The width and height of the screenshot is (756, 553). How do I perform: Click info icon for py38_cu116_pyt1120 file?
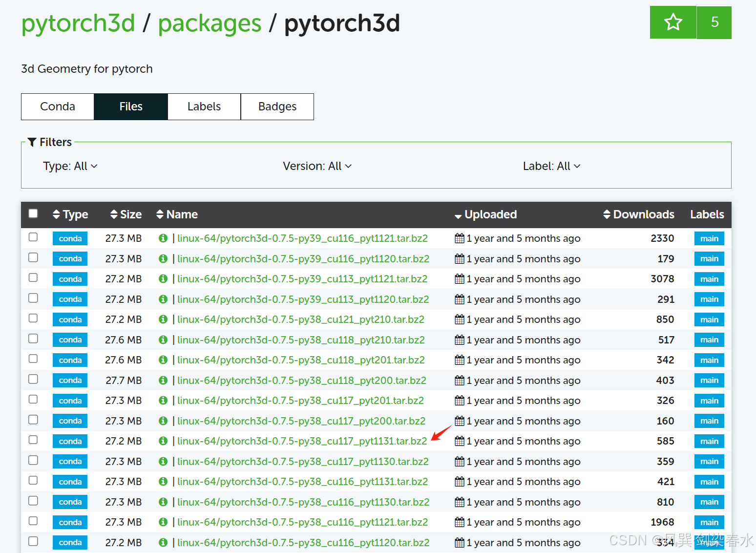(x=163, y=542)
